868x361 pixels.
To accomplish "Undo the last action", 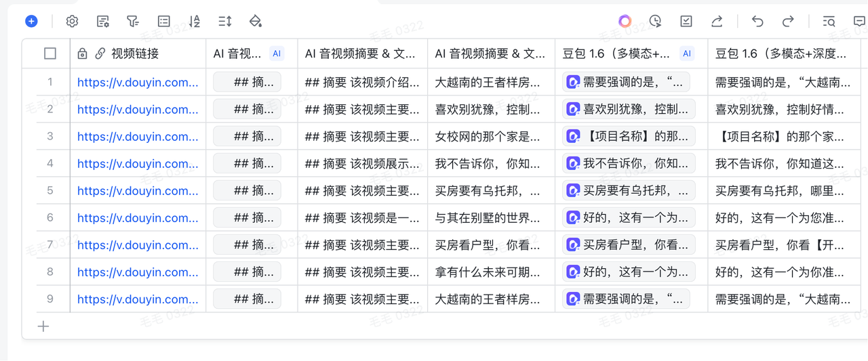I will 757,21.
